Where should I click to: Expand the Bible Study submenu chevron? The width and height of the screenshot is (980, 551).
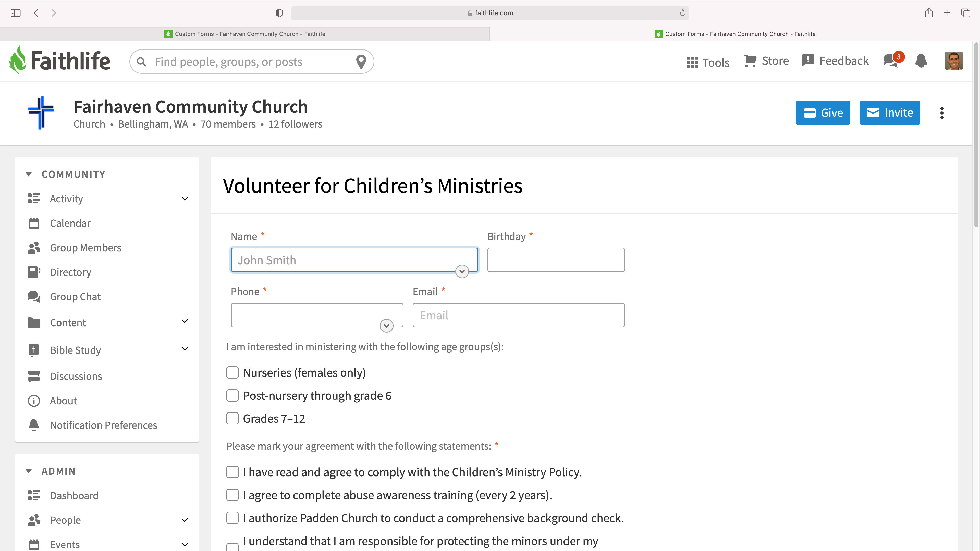click(185, 349)
